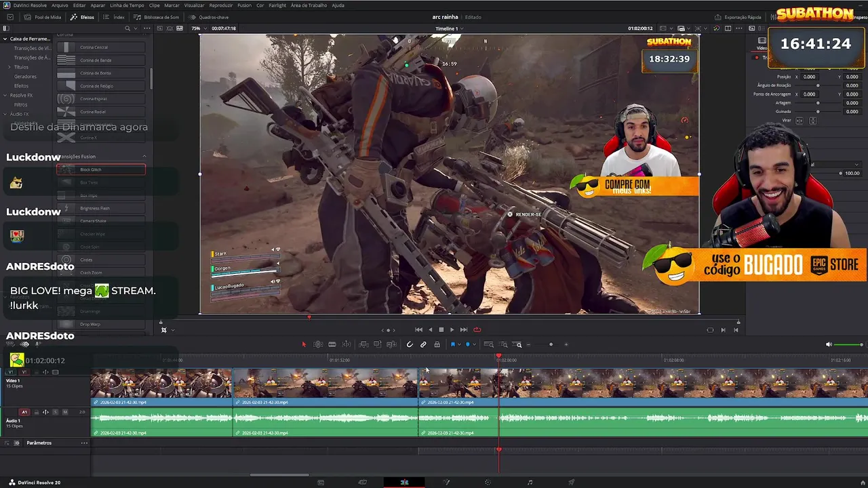Toggle A1 track destination button
868x488 pixels.
tap(24, 412)
